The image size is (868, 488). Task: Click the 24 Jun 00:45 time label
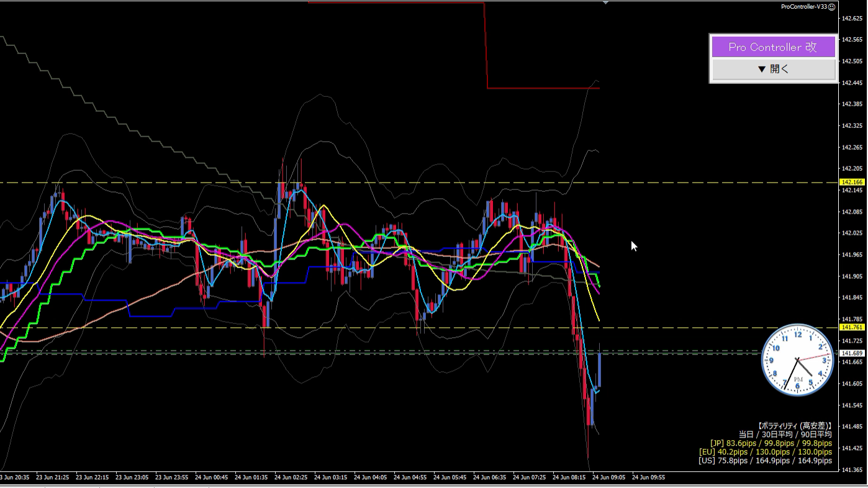coord(212,477)
